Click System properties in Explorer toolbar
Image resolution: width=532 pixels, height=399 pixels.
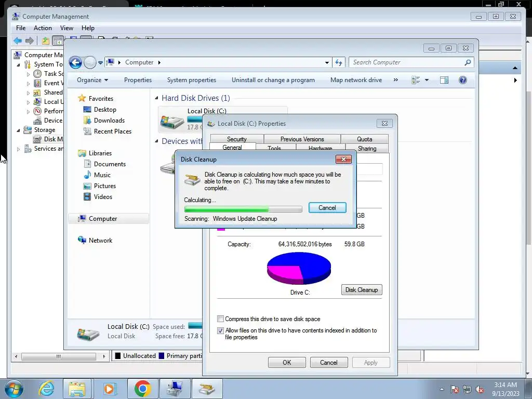click(x=191, y=80)
